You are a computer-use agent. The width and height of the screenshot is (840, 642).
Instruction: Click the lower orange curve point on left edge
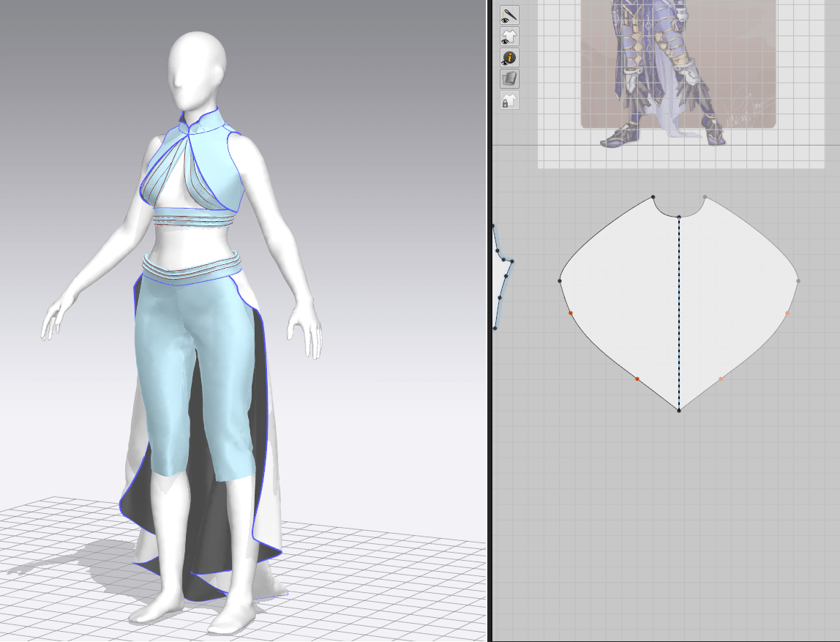[637, 378]
